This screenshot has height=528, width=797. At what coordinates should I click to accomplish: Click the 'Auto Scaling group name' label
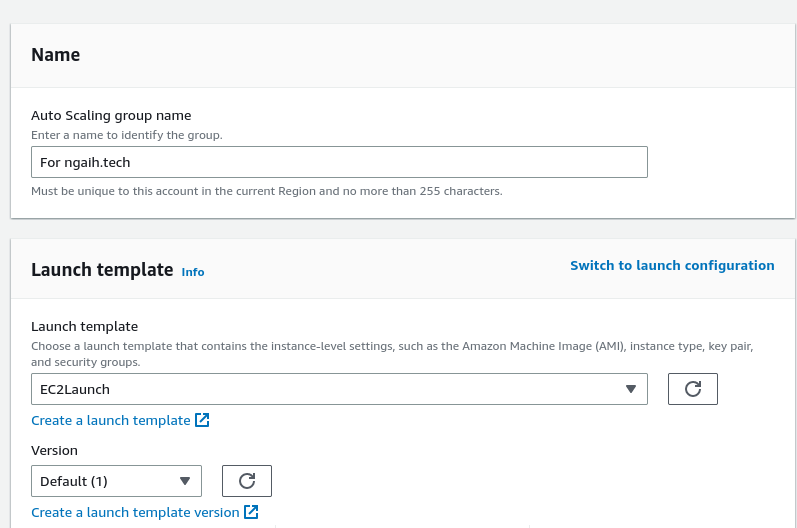[111, 116]
